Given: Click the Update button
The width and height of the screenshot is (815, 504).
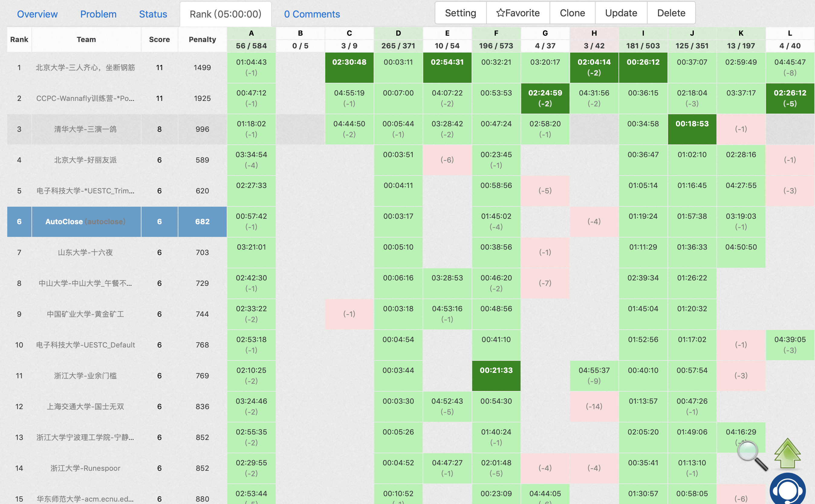Looking at the screenshot, I should coord(621,13).
